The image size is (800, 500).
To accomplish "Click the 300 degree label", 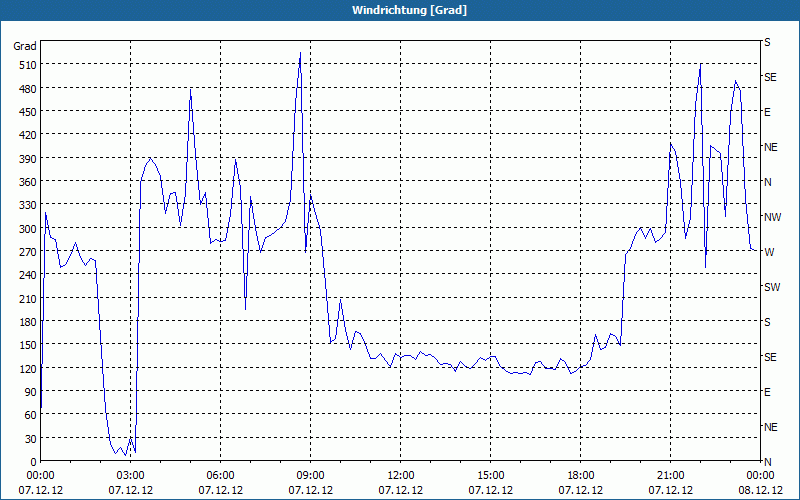I will [28, 229].
